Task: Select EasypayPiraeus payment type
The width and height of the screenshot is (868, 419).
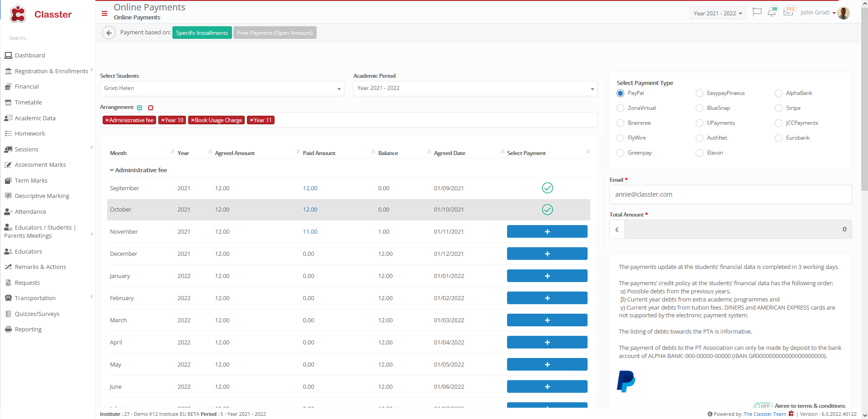Action: point(699,94)
